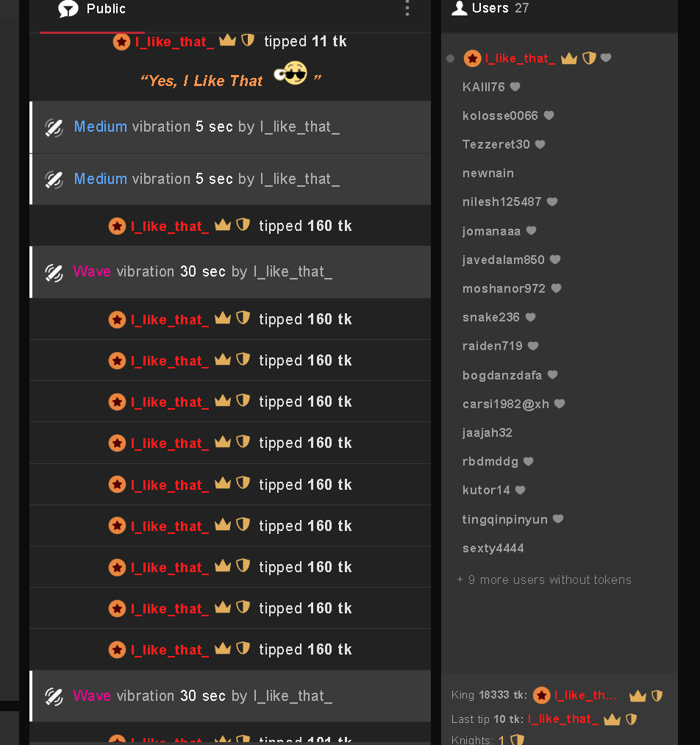Click the star avatar atop the users list
This screenshot has height=745, width=700.
tap(472, 59)
